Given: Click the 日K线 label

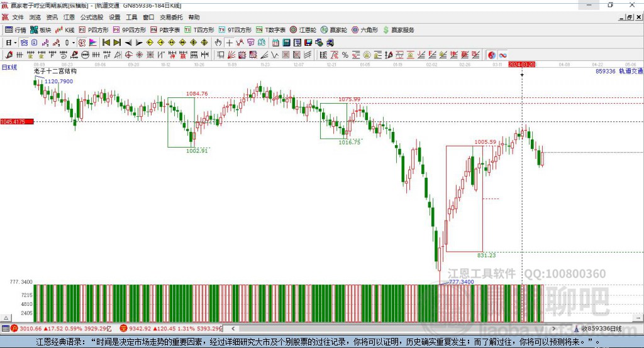Looking at the screenshot, I should [x=9, y=67].
